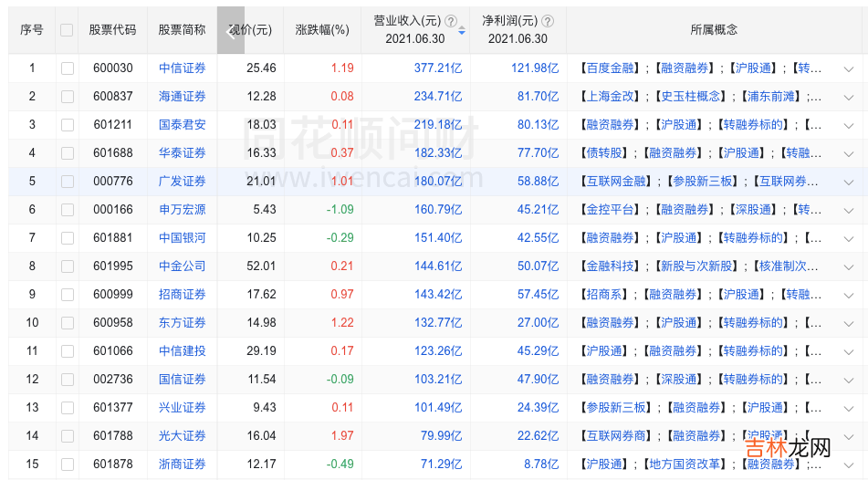Open 国泰君安 stock name link

(x=182, y=125)
